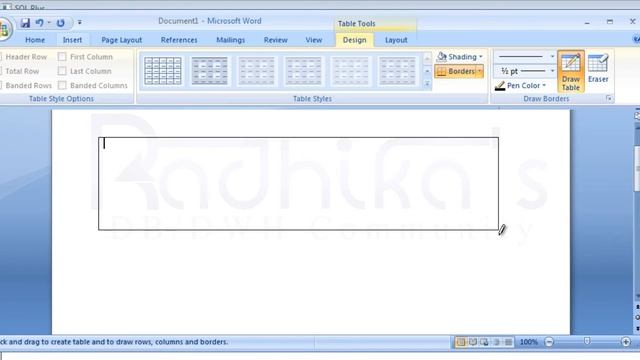
Task: Click the vertical scrollbar thumb
Action: 637,168
